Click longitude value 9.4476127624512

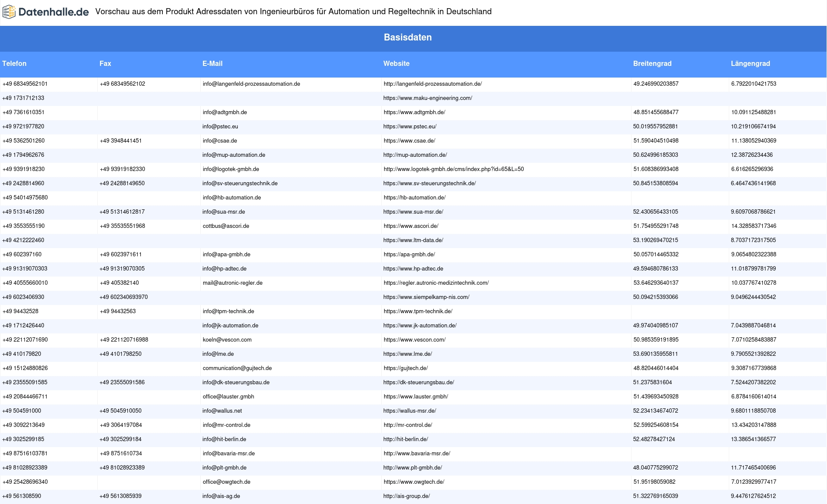tap(753, 496)
